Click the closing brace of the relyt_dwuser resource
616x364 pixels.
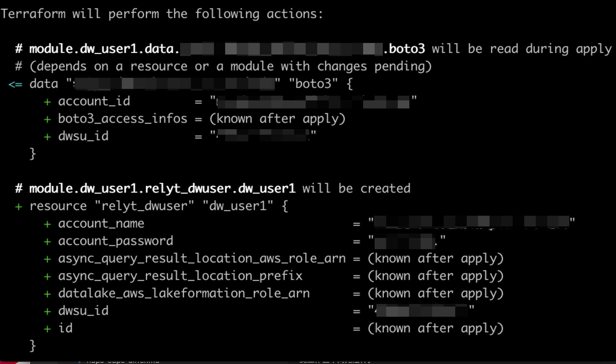[33, 346]
